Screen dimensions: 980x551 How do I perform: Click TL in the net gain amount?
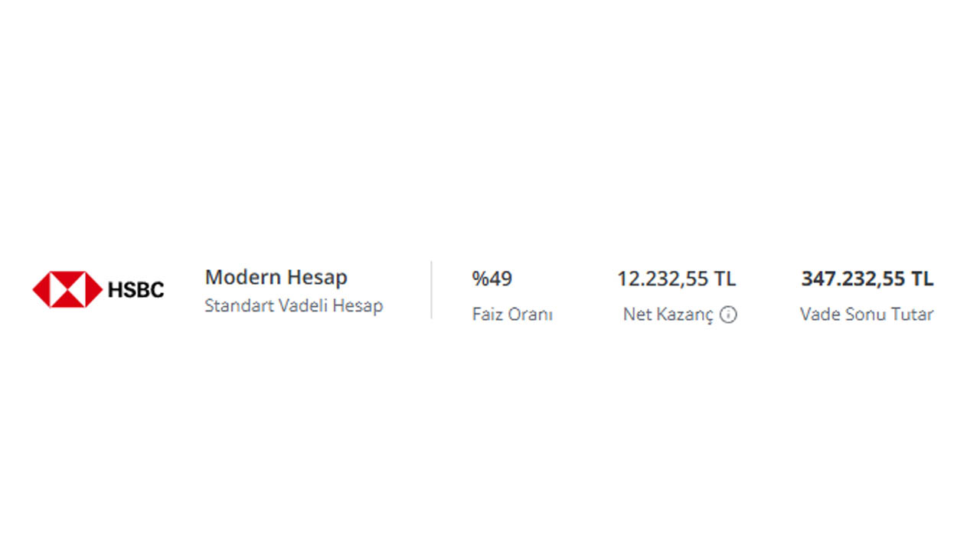click(x=725, y=279)
